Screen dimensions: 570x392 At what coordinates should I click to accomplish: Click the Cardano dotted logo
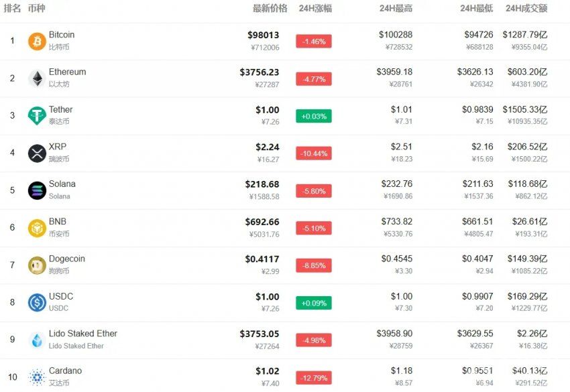37,377
